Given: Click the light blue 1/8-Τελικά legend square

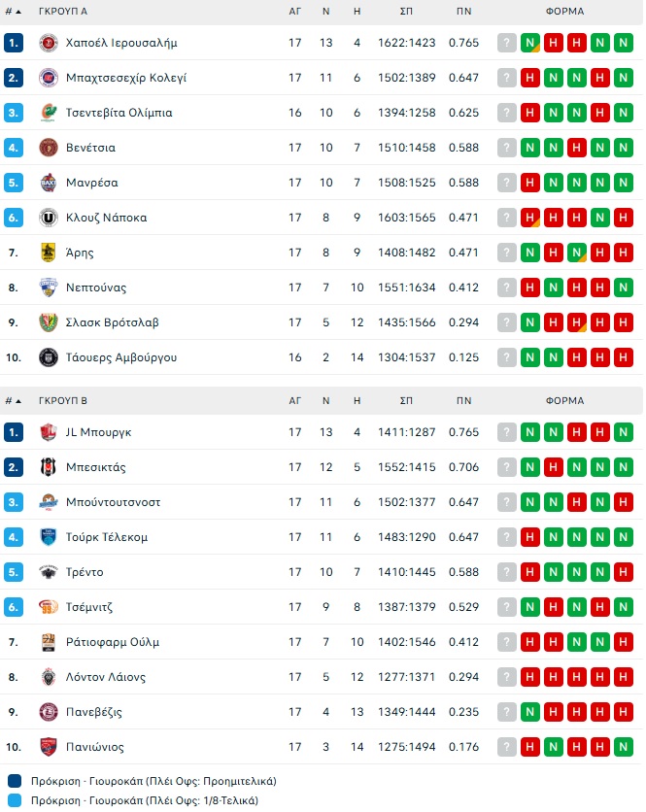Looking at the screenshot, I should pyautogui.click(x=15, y=801).
